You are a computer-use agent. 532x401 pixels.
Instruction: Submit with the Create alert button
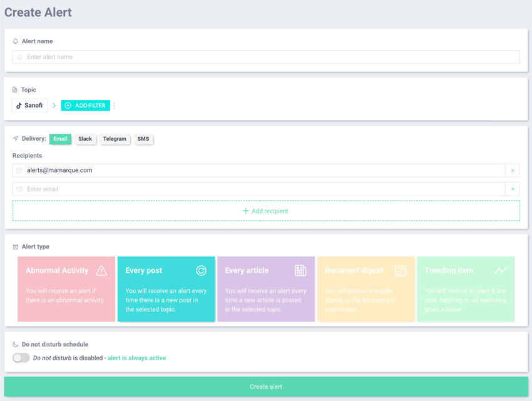pos(266,387)
